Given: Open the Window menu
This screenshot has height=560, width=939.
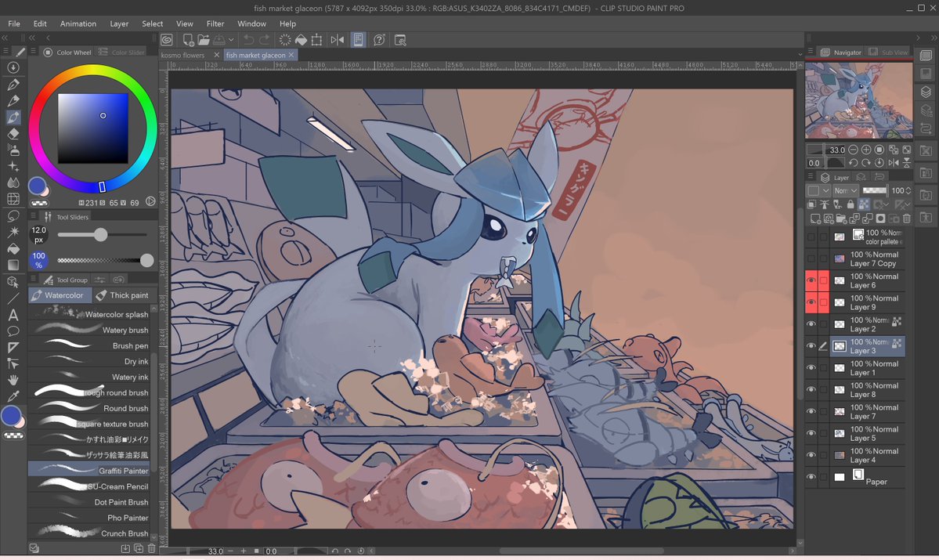Looking at the screenshot, I should click(251, 23).
